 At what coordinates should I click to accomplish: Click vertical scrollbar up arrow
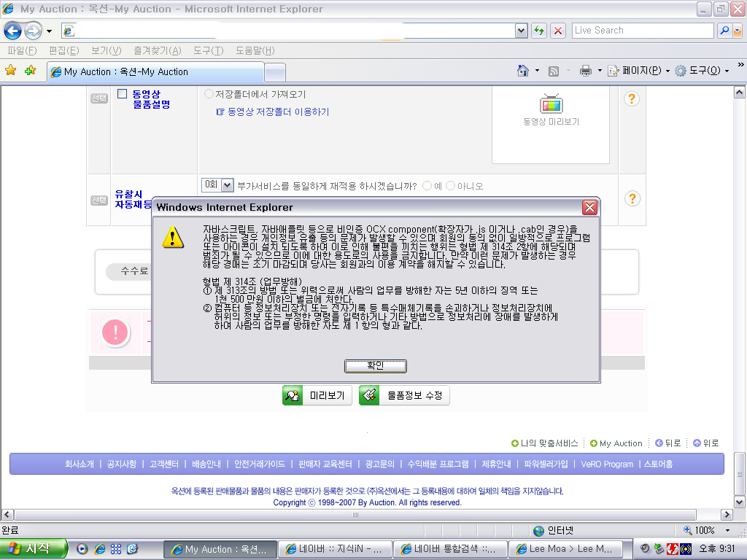click(740, 92)
